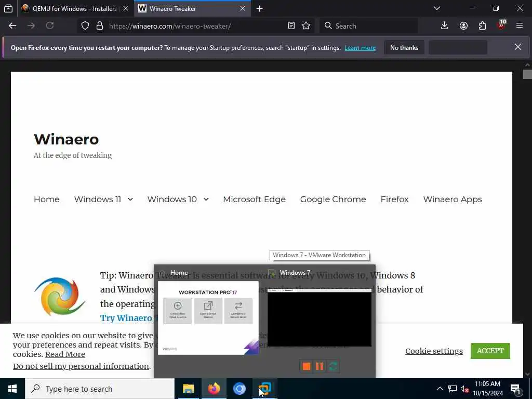Open the notification center icon
This screenshot has width=532, height=399.
pos(516,389)
